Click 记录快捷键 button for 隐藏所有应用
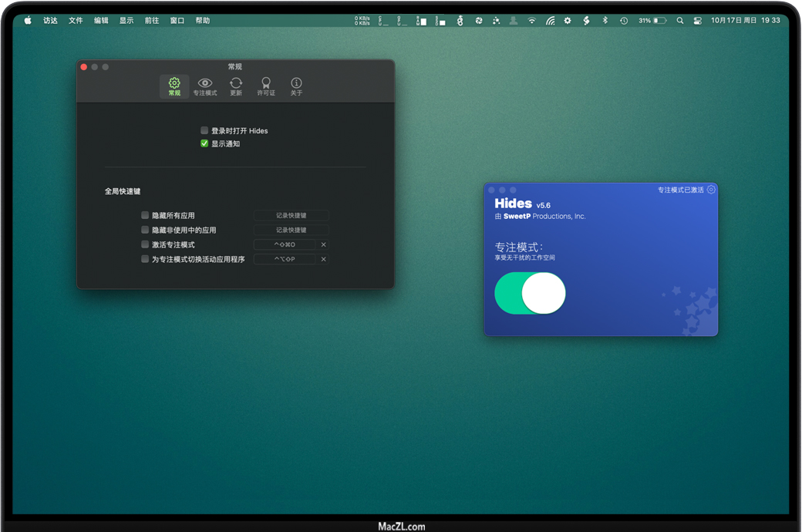Image resolution: width=802 pixels, height=532 pixels. [291, 216]
